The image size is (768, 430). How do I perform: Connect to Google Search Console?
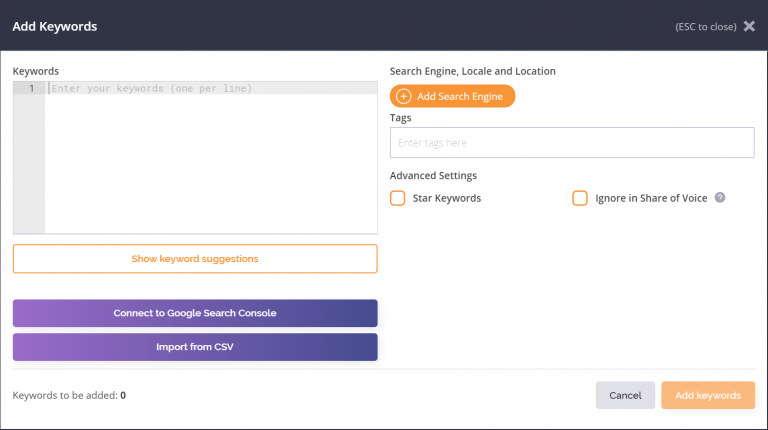pos(195,313)
